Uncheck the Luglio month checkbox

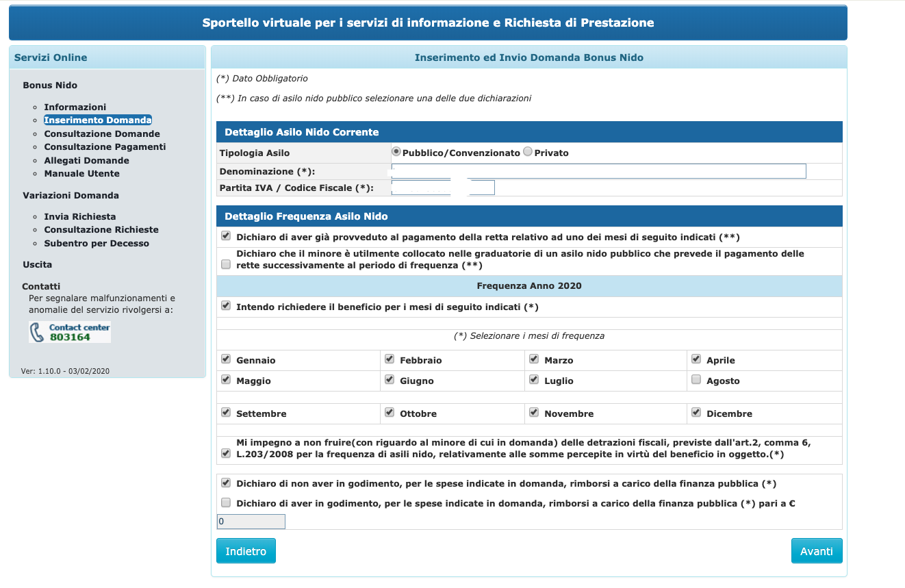pyautogui.click(x=534, y=379)
